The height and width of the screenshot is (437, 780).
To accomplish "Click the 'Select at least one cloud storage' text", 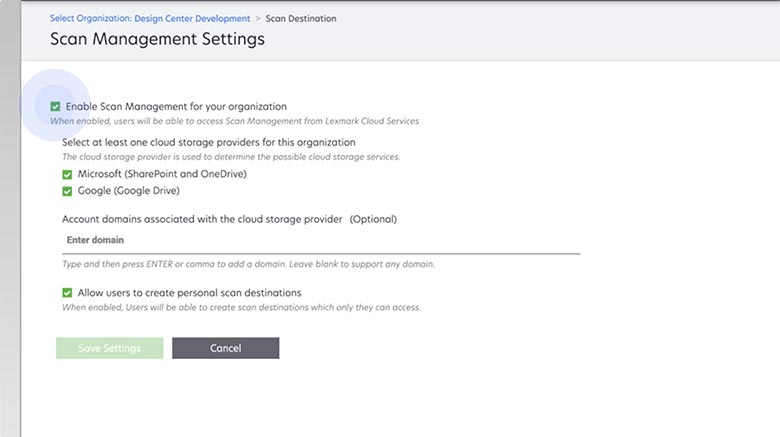I will click(x=208, y=142).
